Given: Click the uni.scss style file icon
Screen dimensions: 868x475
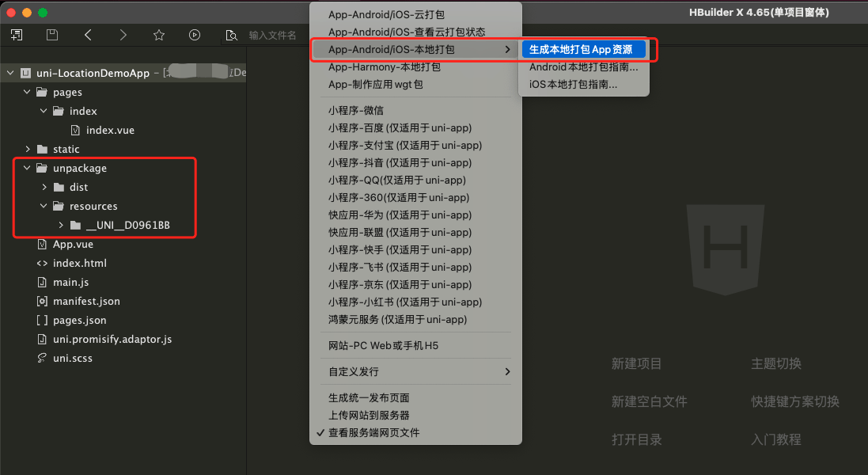Looking at the screenshot, I should point(41,358).
